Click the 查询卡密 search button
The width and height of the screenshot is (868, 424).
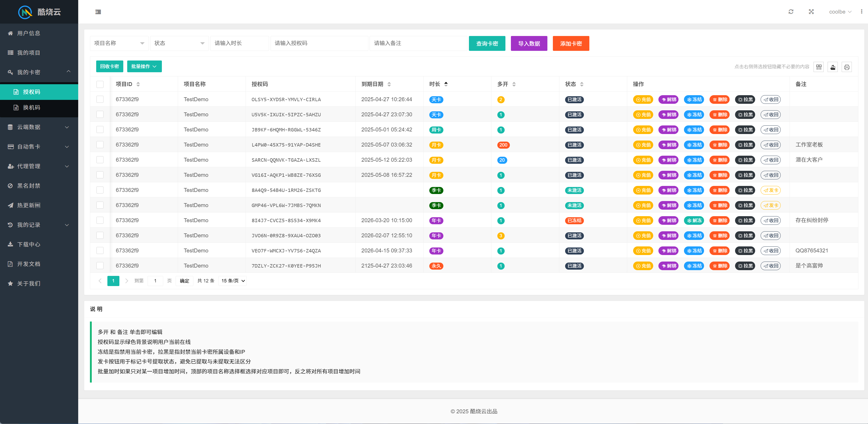(487, 44)
